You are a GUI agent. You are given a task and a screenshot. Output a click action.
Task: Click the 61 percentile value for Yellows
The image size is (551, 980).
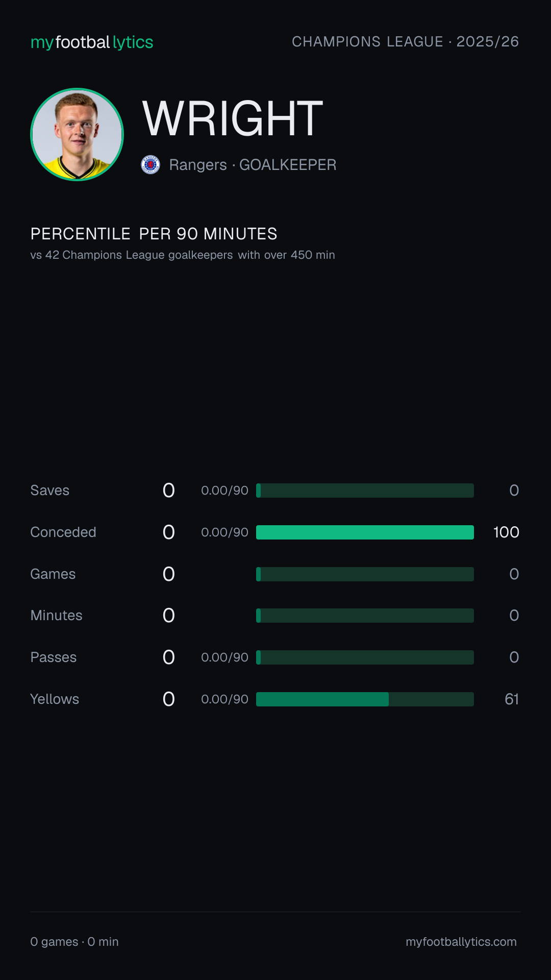point(512,699)
